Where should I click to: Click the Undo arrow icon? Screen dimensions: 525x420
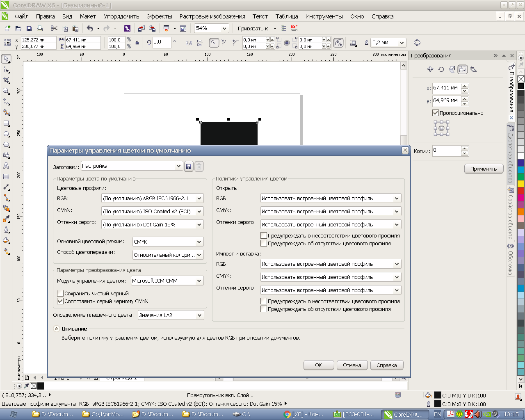pos(90,28)
